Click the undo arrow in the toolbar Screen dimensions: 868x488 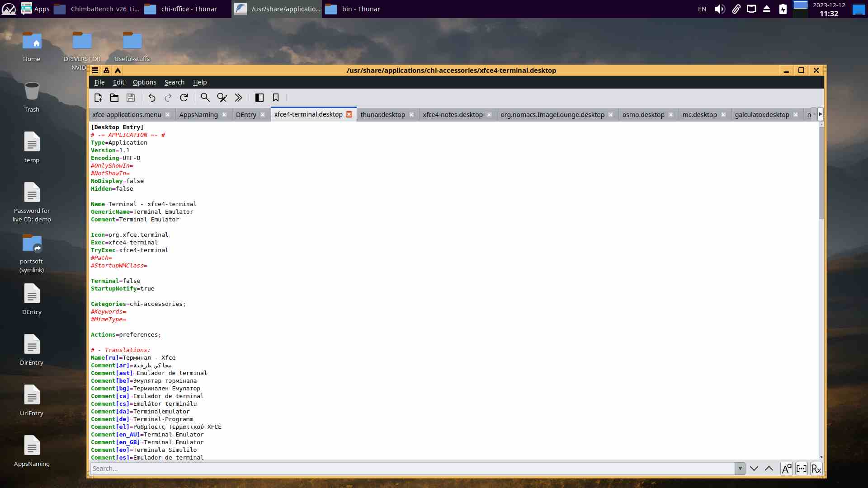(x=152, y=98)
